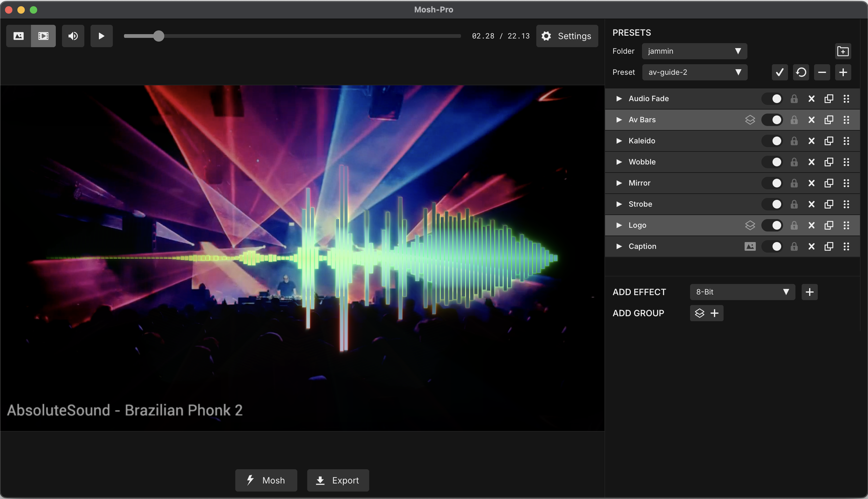The width and height of the screenshot is (868, 499).
Task: Expand the Caption effect
Action: pyautogui.click(x=619, y=247)
